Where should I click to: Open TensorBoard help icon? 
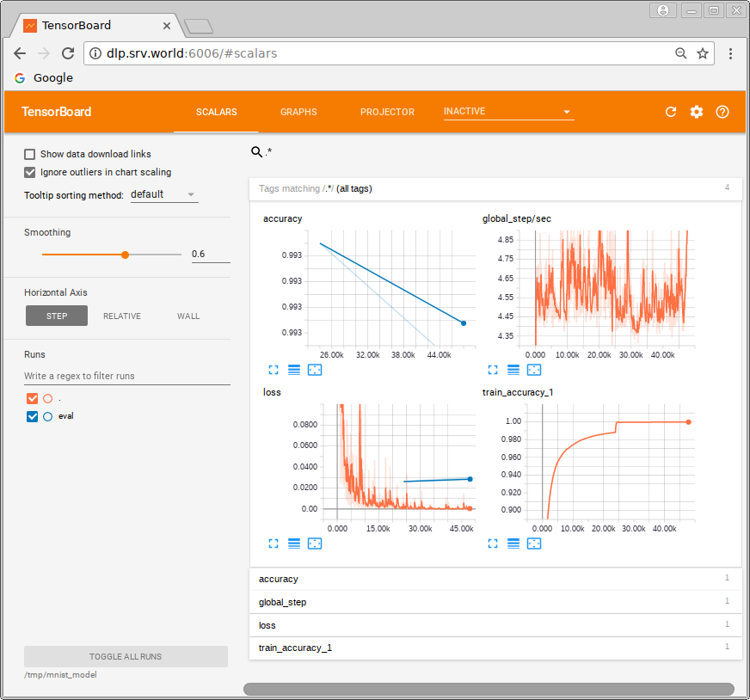pyautogui.click(x=722, y=112)
